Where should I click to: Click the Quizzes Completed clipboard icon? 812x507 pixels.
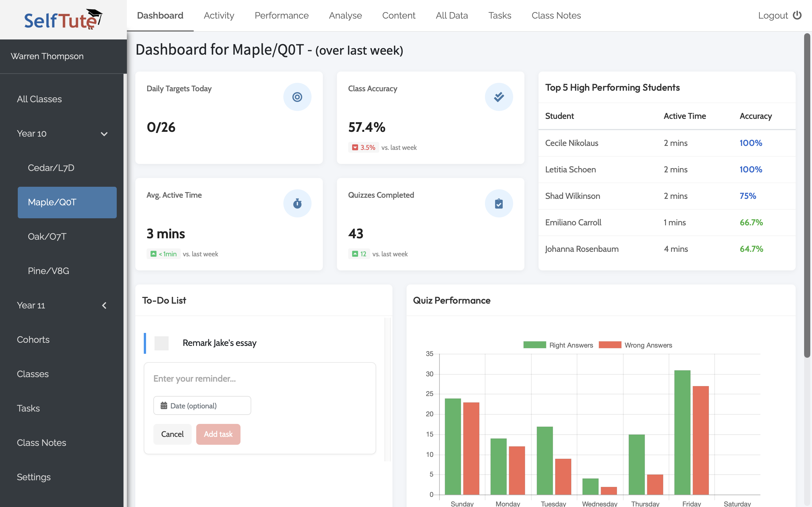coord(498,204)
